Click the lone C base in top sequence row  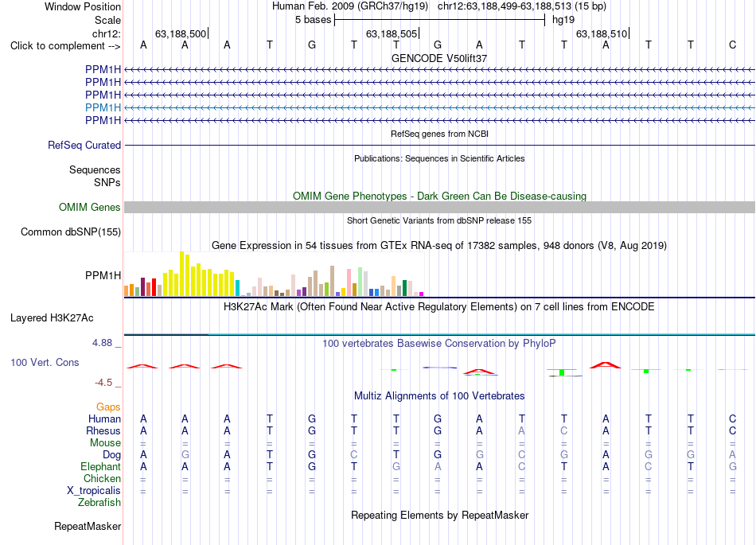coord(732,45)
